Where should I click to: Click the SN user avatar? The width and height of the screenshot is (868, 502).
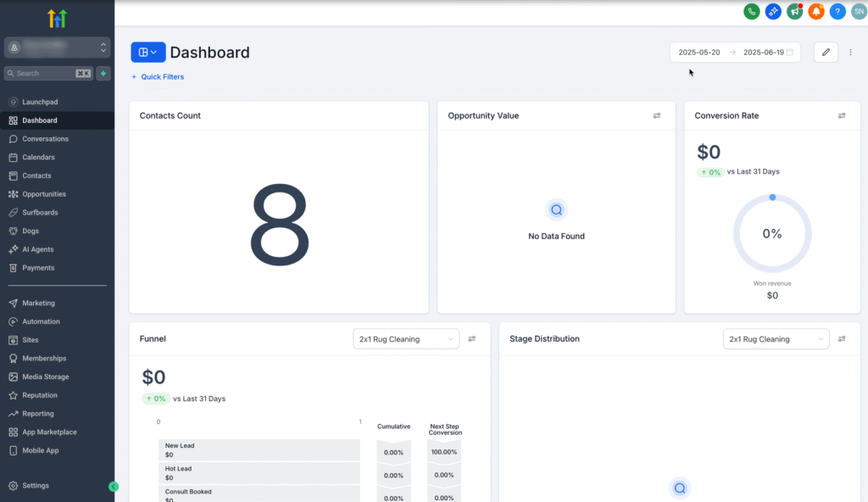coord(858,11)
